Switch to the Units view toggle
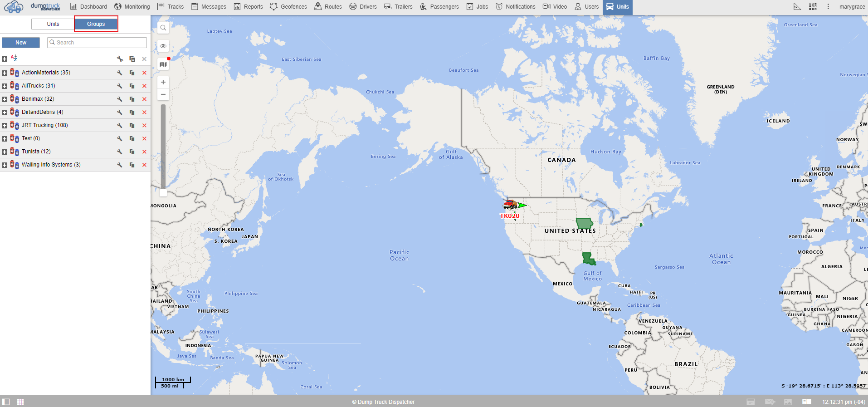The width and height of the screenshot is (868, 407). tap(53, 24)
